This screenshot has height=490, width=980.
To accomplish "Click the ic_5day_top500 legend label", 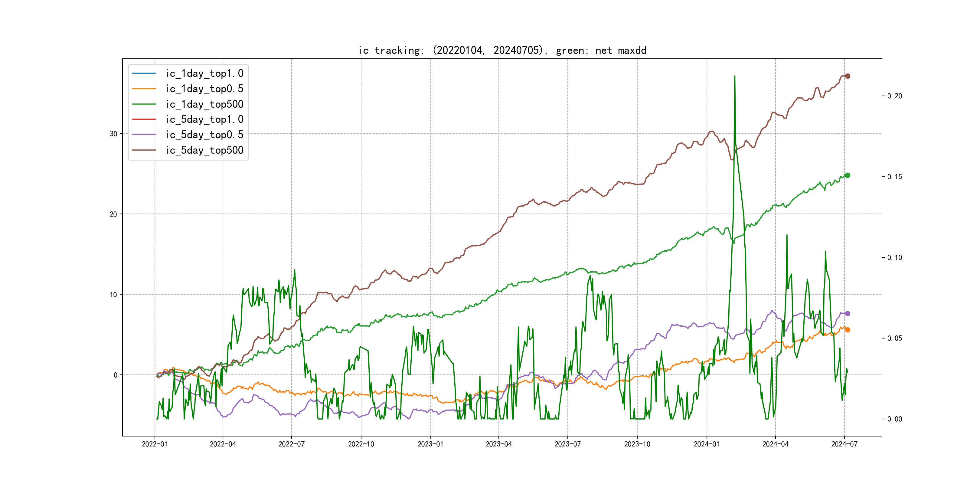I will pyautogui.click(x=204, y=150).
